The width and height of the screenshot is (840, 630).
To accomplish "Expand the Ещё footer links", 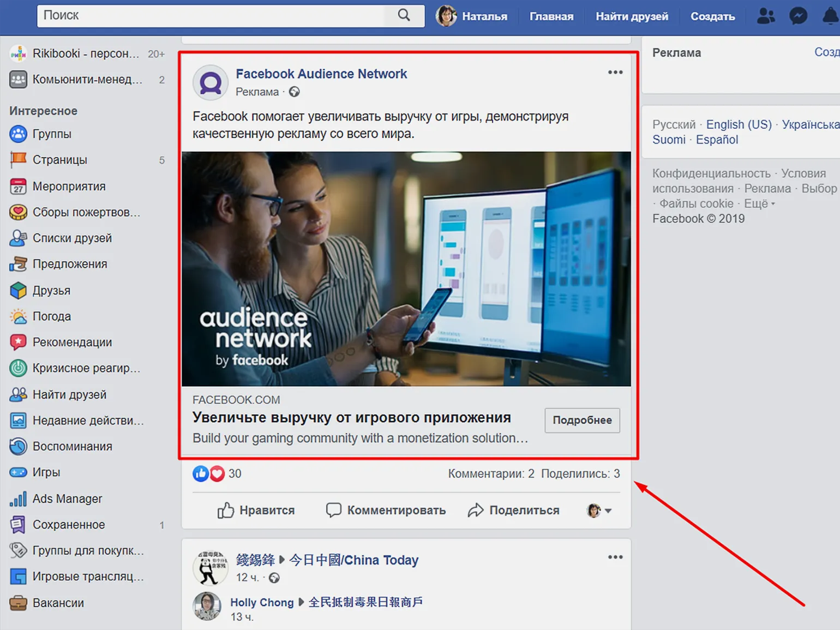I will (759, 203).
